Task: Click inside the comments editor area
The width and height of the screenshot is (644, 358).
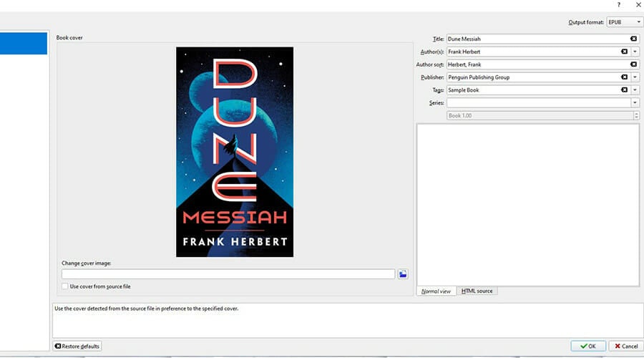Action: 528,204
